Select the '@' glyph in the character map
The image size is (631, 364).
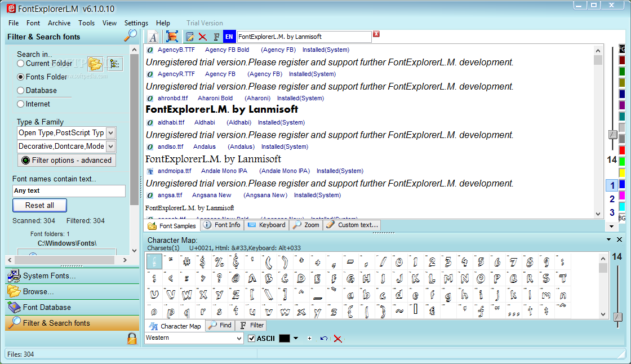pyautogui.click(x=236, y=278)
